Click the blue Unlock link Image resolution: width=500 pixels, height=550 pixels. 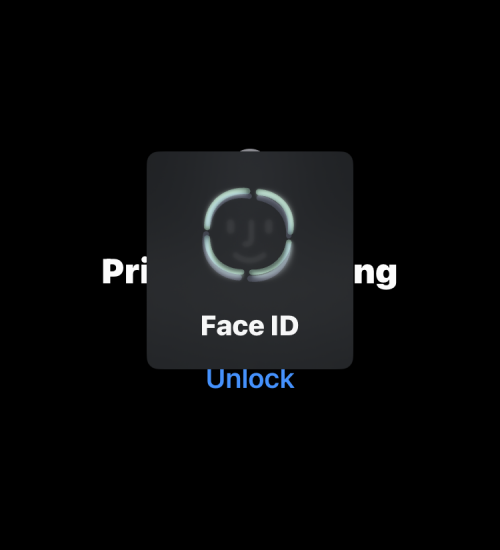250,379
